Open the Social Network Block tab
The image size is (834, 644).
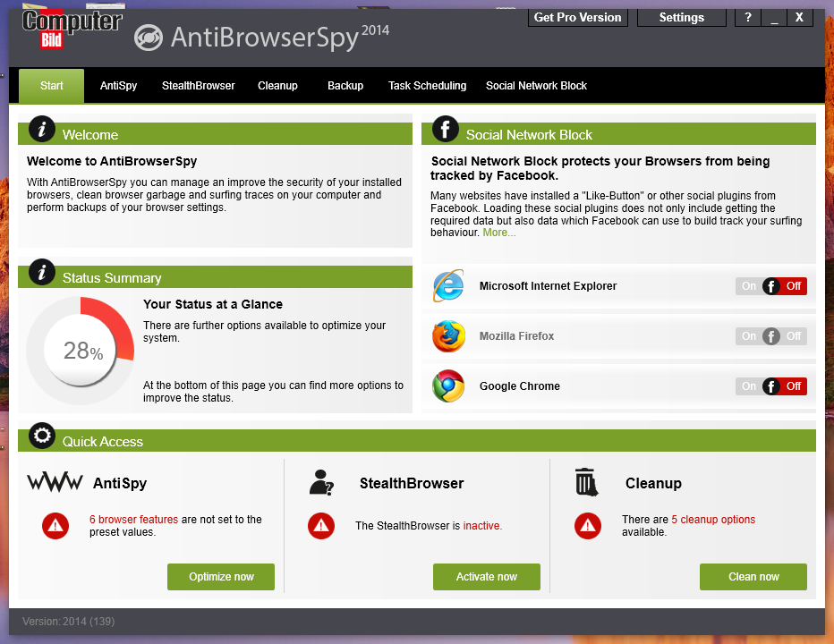536,86
